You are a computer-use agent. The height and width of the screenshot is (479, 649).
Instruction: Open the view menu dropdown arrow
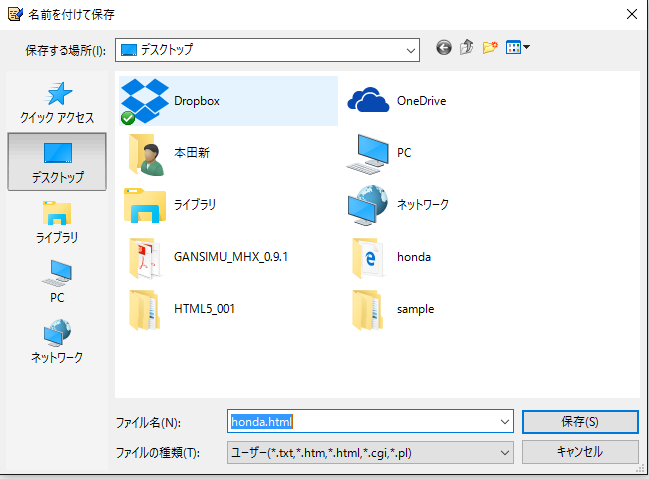click(526, 47)
